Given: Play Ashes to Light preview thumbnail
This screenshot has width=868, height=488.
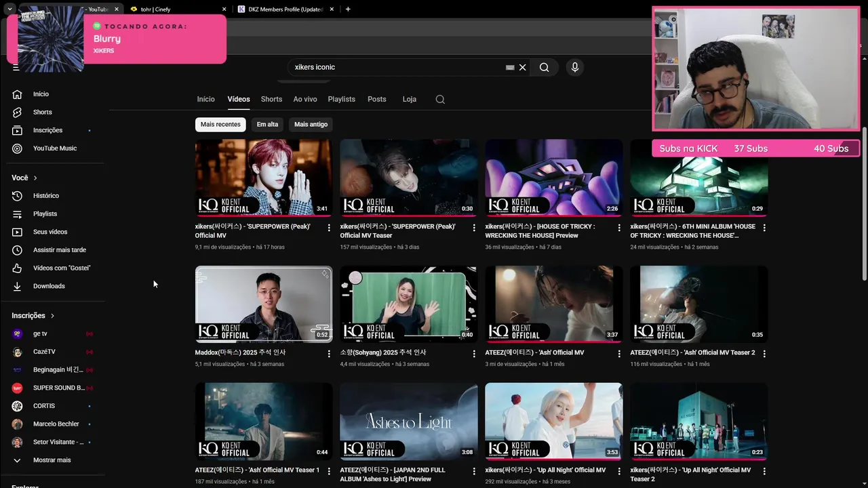Looking at the screenshot, I should point(409,422).
